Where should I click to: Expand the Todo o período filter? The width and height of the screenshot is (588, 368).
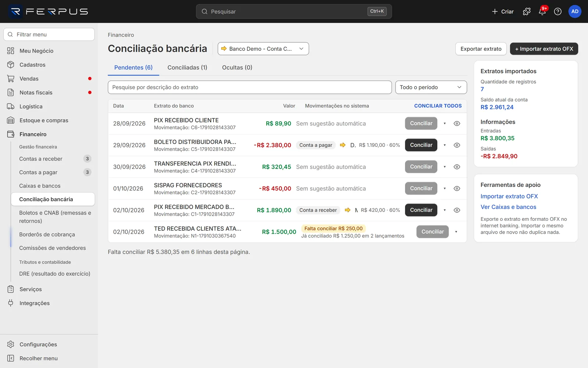[431, 87]
